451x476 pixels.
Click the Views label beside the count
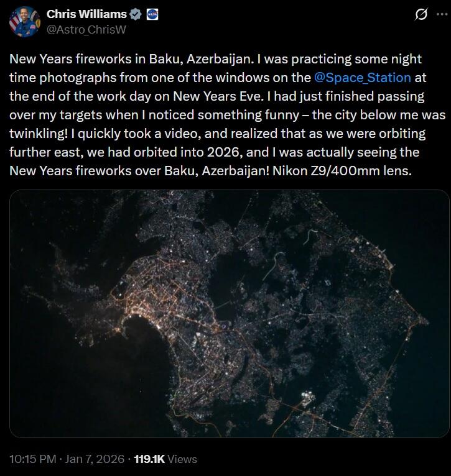click(182, 459)
